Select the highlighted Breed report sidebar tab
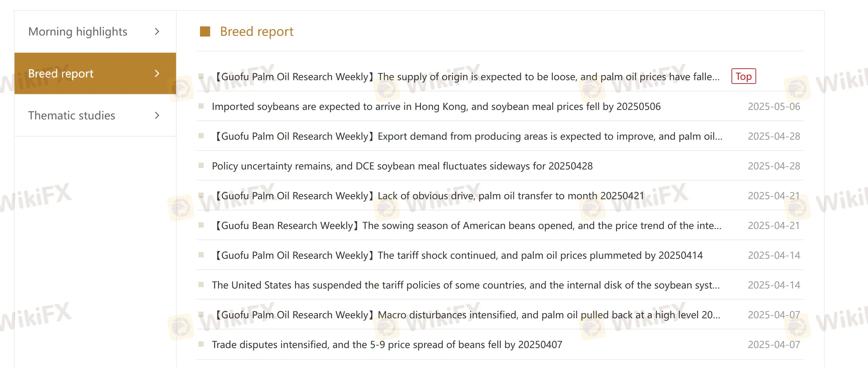 pyautogui.click(x=61, y=73)
